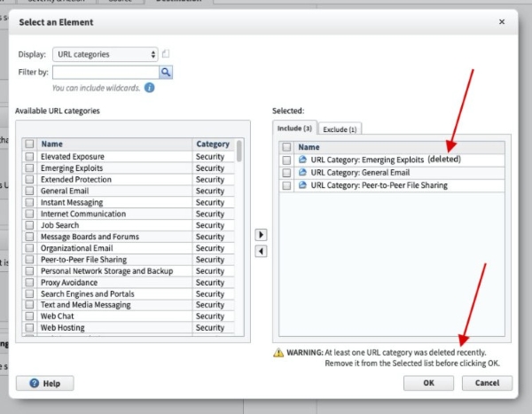
Task: Switch to the Exclude (1) tab
Action: (x=340, y=129)
